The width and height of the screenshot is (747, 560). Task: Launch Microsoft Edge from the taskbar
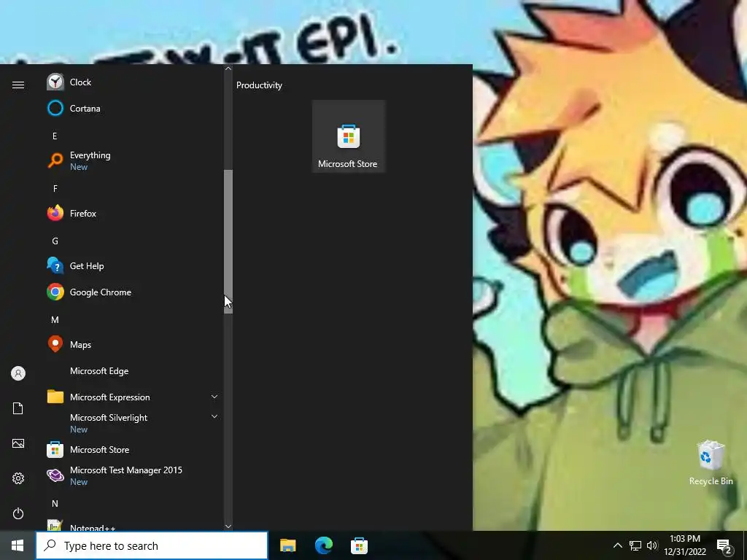pos(324,545)
